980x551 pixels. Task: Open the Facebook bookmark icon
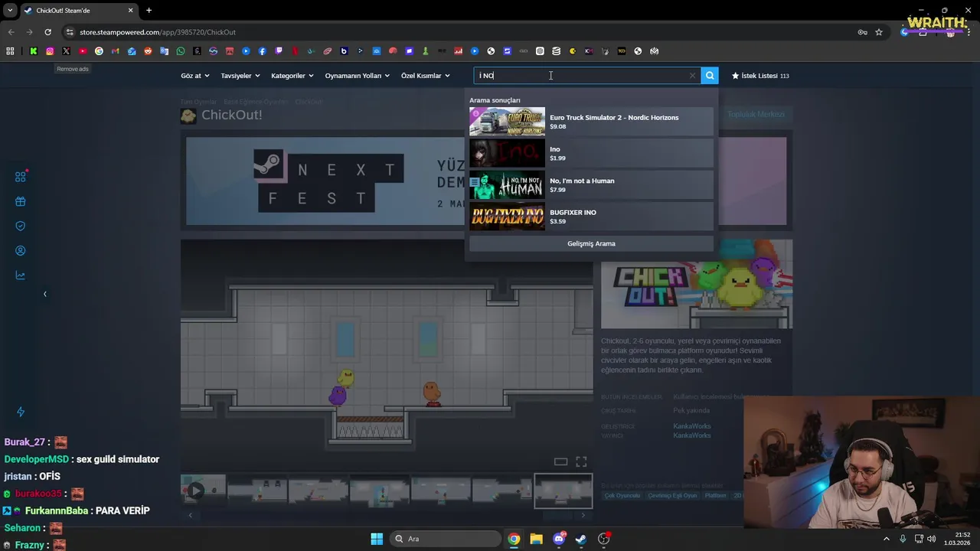262,51
